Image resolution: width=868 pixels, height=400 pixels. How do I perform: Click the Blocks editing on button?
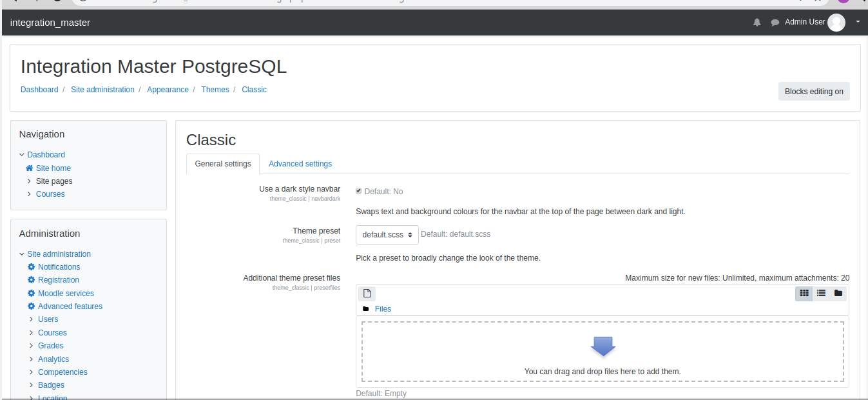(814, 92)
